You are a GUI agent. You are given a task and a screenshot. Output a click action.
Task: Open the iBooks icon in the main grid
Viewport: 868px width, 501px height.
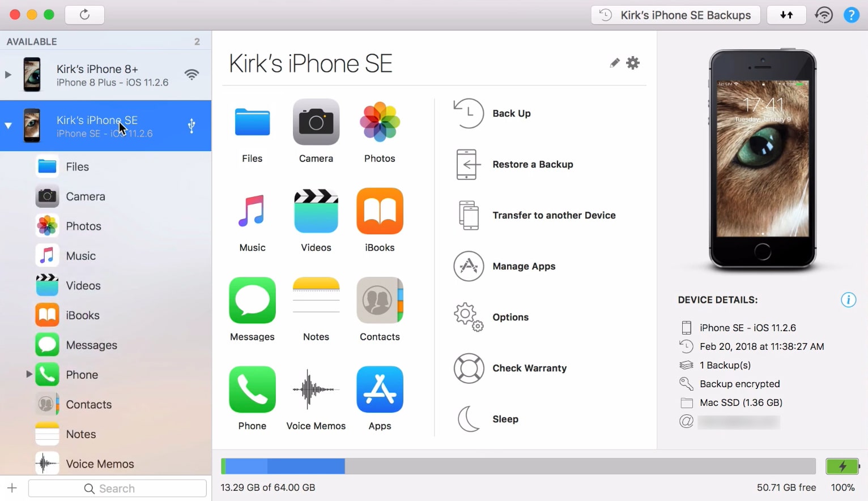coord(380,211)
